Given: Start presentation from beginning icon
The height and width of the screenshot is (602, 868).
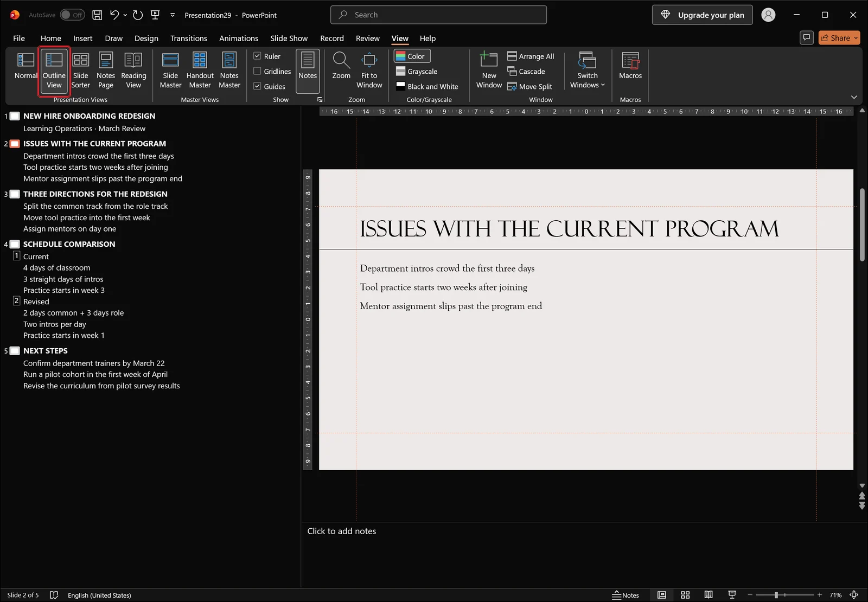Looking at the screenshot, I should point(155,15).
